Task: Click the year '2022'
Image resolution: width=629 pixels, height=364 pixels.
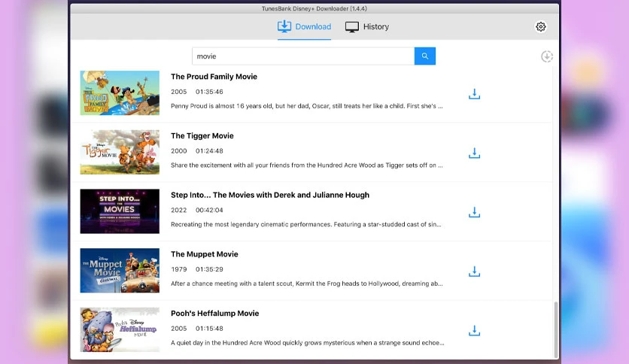Action: click(x=178, y=210)
